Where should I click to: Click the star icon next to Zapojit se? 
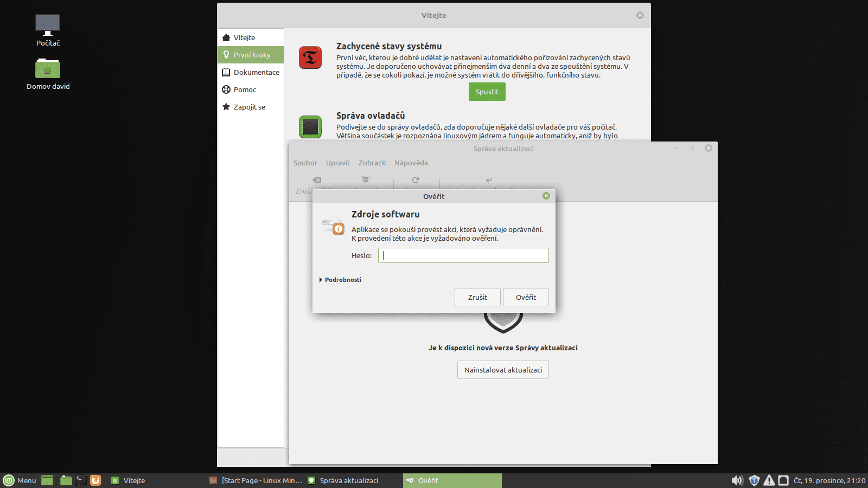pos(226,107)
